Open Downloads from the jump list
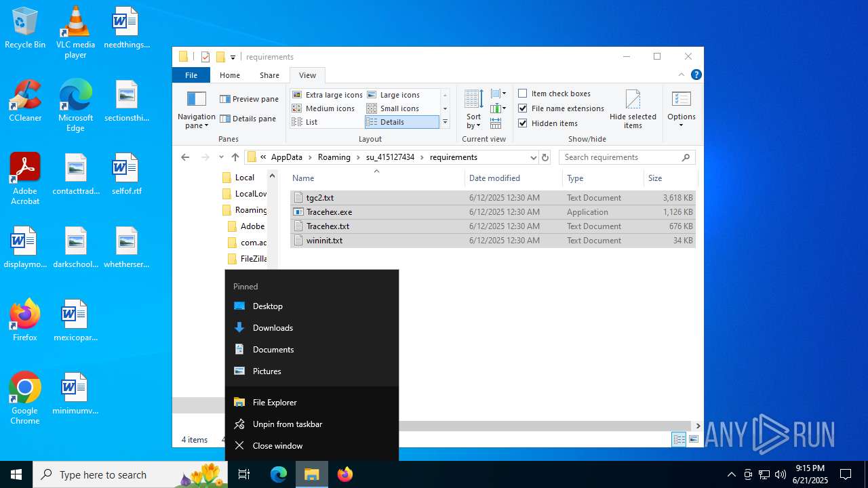 312,328
